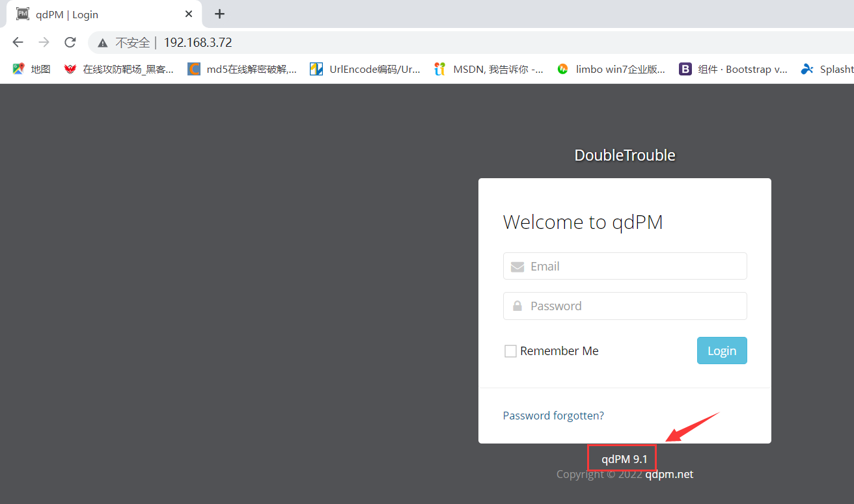Click the DoubleTrouble heading text
Image resolution: width=854 pixels, height=504 pixels.
[625, 155]
